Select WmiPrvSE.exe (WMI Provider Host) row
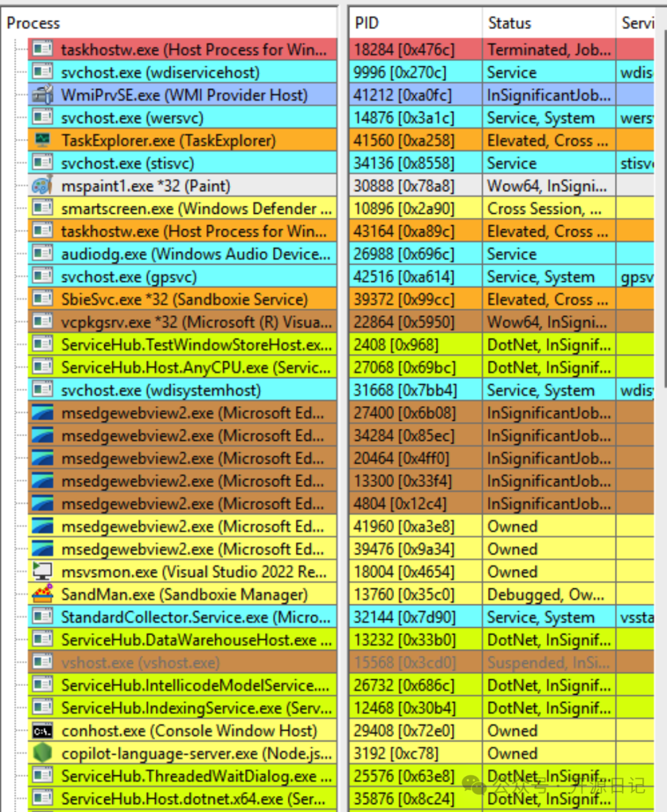 pos(183,95)
